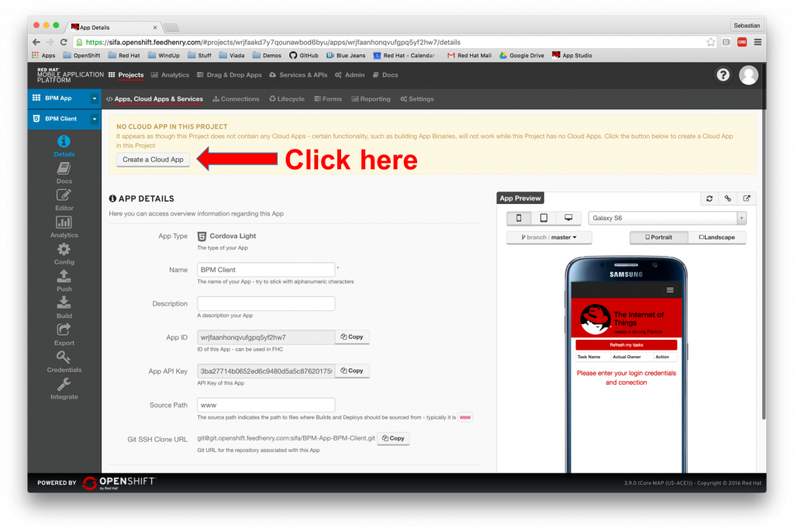
Task: Open App Preview in new window
Action: [x=747, y=198]
